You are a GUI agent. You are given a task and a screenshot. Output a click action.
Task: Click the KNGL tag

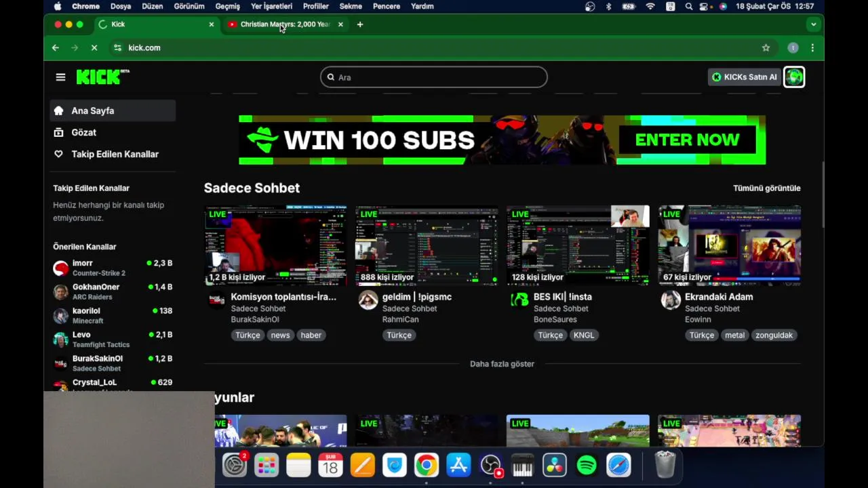click(x=584, y=335)
